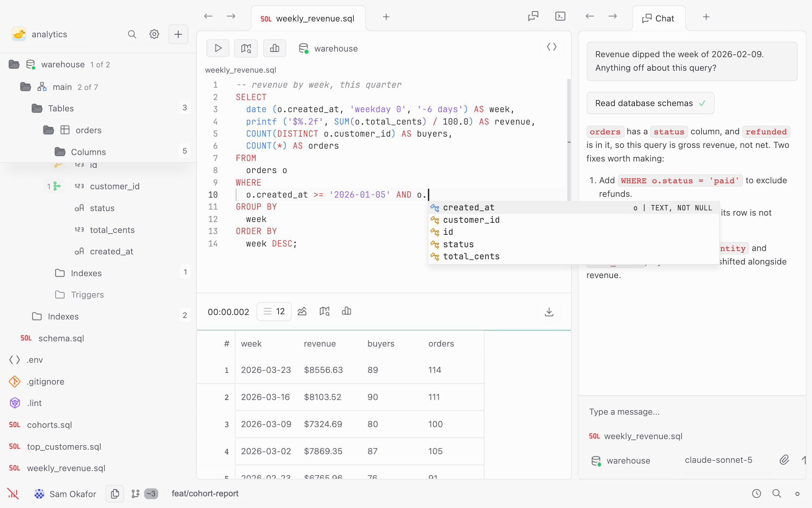The width and height of the screenshot is (812, 508).
Task: Collapse the Tables folder
Action: point(37,108)
